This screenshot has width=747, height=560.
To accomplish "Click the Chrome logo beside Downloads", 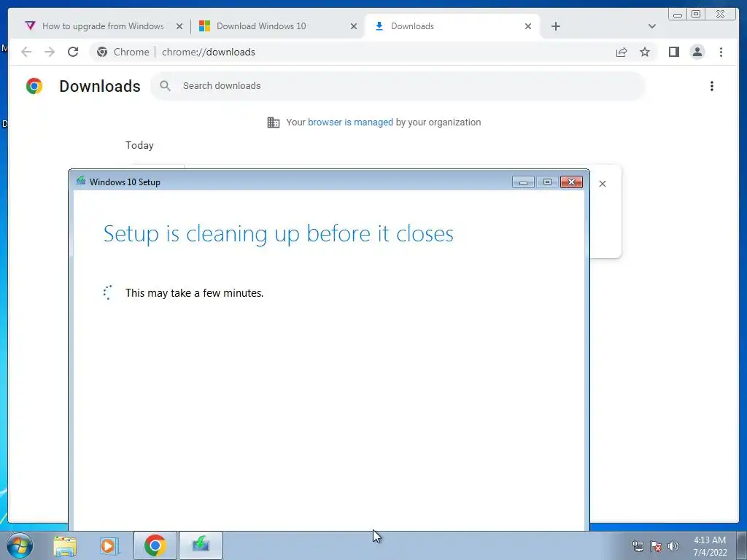I will (x=34, y=86).
